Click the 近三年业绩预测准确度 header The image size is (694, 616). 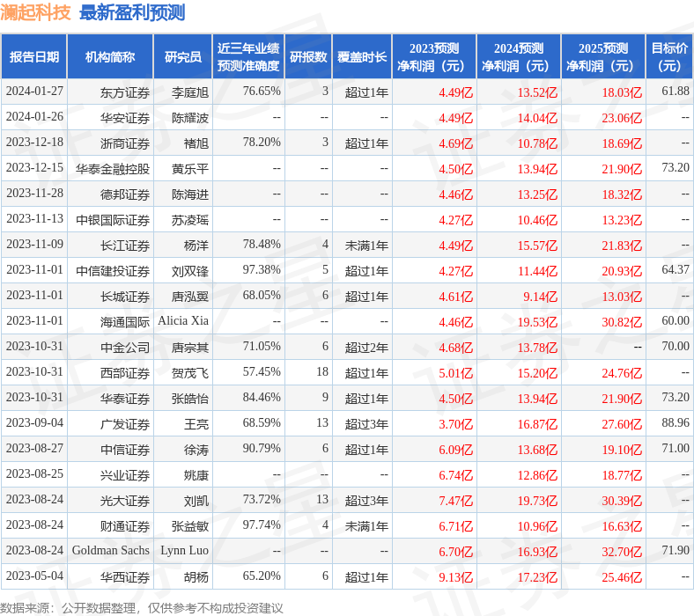pos(248,57)
